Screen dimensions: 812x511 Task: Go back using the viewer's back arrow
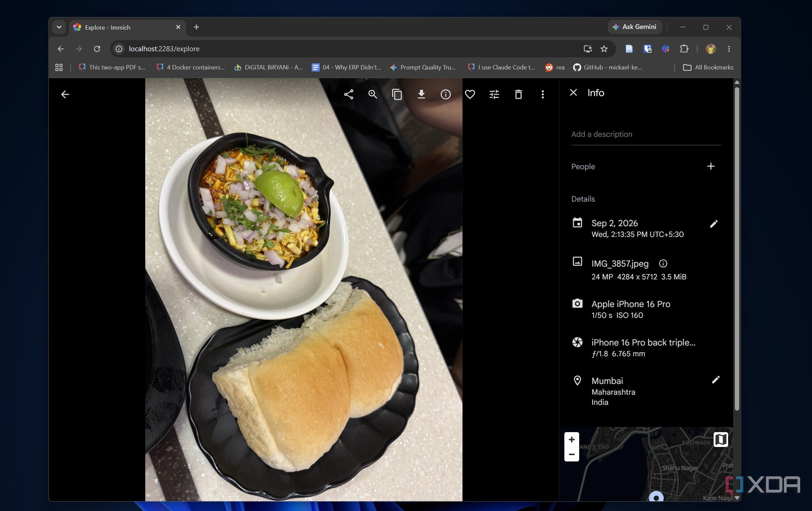tap(65, 94)
